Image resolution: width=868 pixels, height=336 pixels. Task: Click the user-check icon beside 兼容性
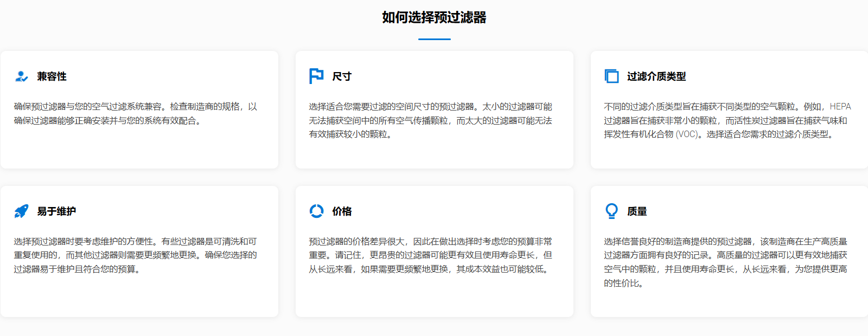point(21,76)
